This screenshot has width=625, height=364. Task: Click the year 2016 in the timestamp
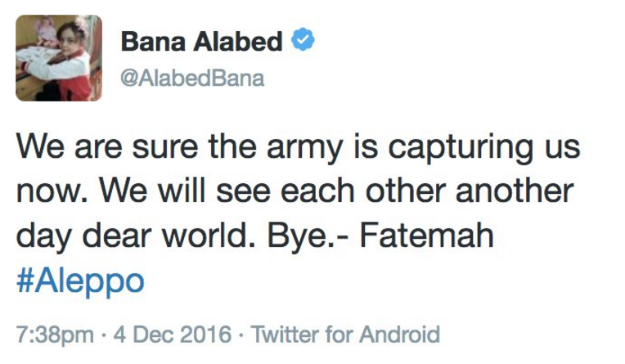coord(205,334)
